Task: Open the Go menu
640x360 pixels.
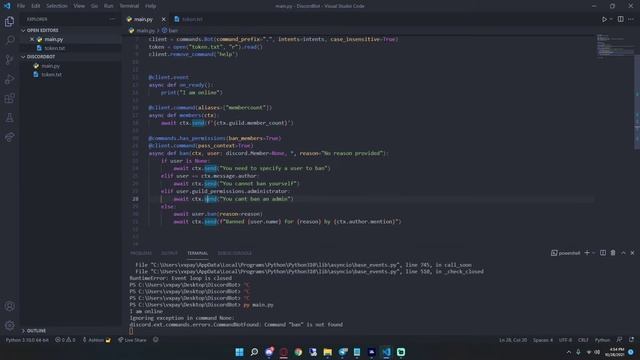Action: 94,6
